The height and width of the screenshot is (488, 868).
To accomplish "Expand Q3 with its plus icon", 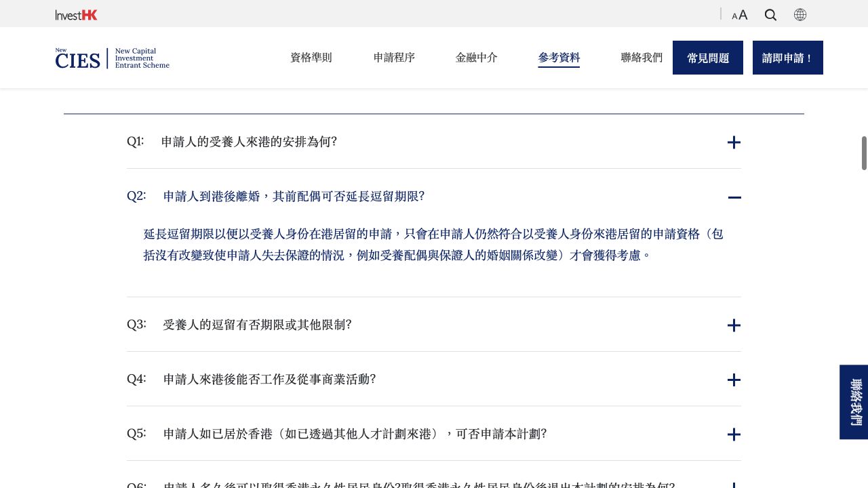I will pyautogui.click(x=734, y=325).
